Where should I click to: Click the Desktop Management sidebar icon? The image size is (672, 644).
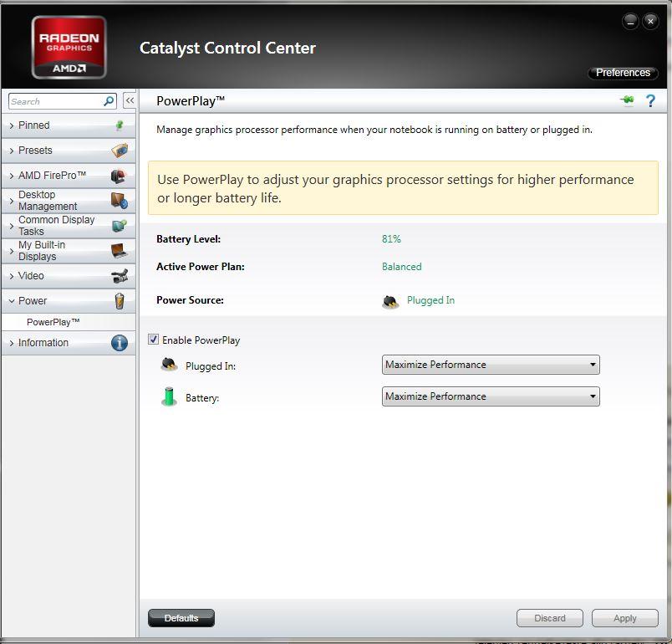click(x=120, y=201)
